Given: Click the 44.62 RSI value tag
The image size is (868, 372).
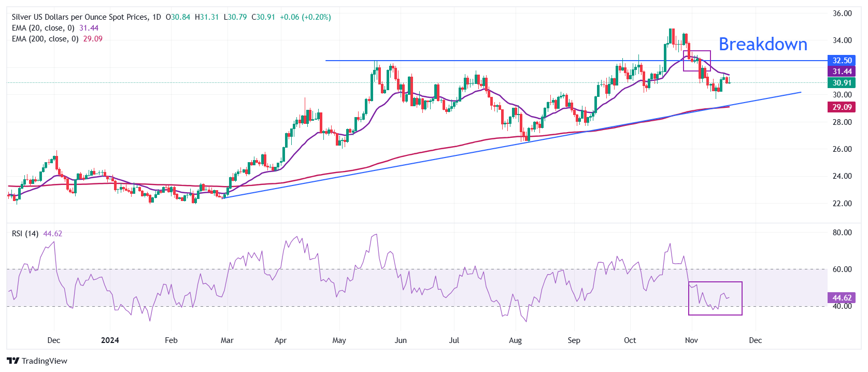Looking at the screenshot, I should click(842, 298).
